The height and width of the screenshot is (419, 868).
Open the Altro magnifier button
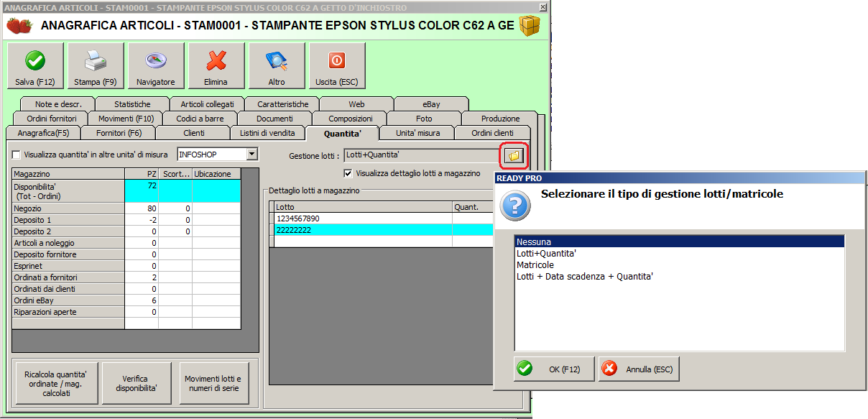click(x=277, y=66)
